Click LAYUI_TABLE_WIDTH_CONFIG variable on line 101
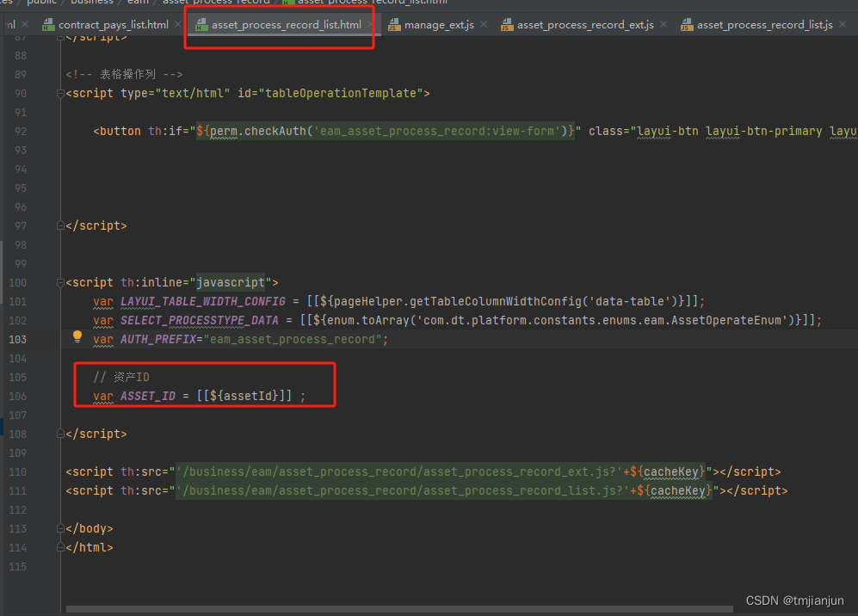This screenshot has width=858, height=616. pyautogui.click(x=203, y=301)
